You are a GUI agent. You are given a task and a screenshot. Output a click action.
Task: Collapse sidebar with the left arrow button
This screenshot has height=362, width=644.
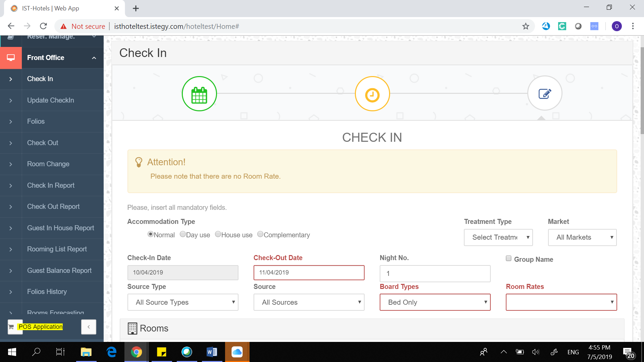click(89, 327)
